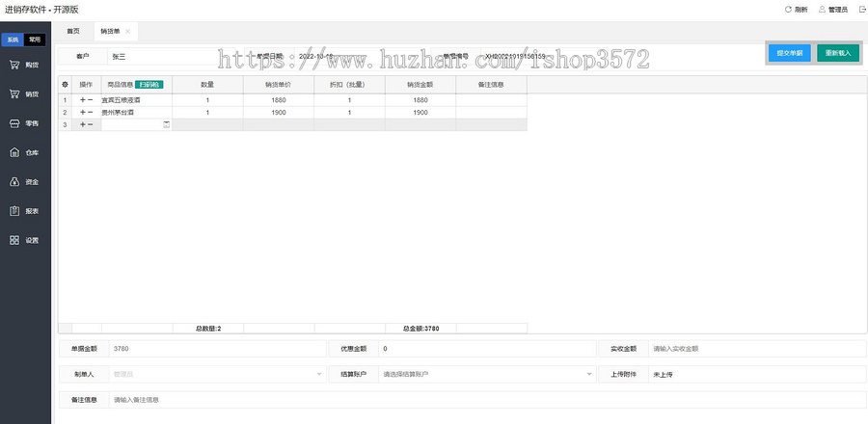
Task: Open the 零售 retail menu in sidebar
Action: tap(25, 124)
